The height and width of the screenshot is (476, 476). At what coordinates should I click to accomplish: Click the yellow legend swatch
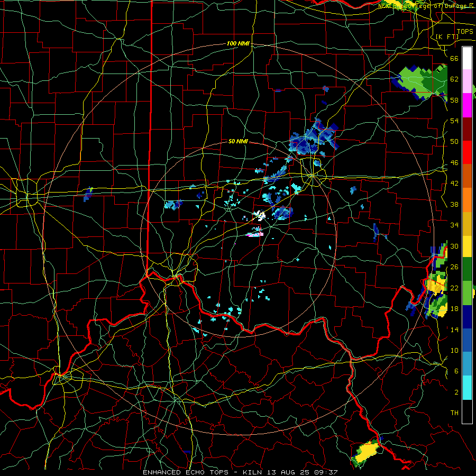coord(467,246)
